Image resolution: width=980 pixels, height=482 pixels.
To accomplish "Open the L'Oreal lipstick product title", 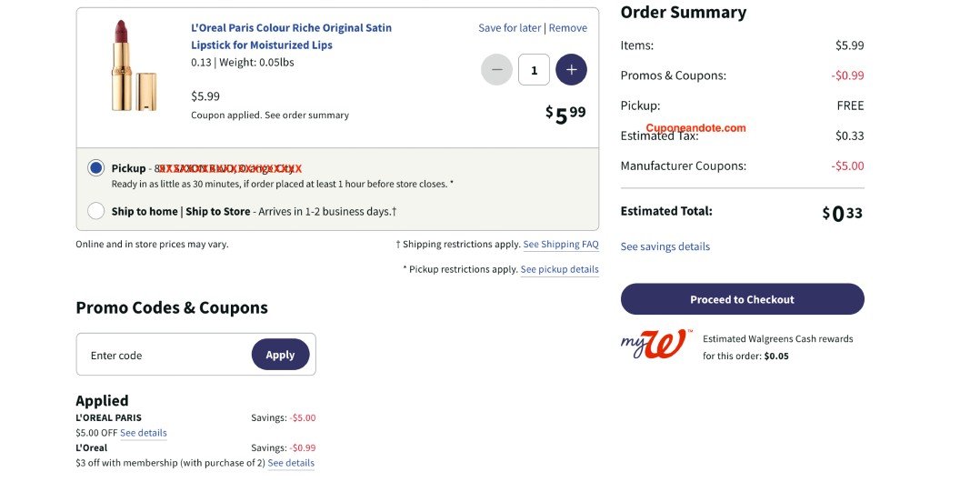I will pos(291,36).
